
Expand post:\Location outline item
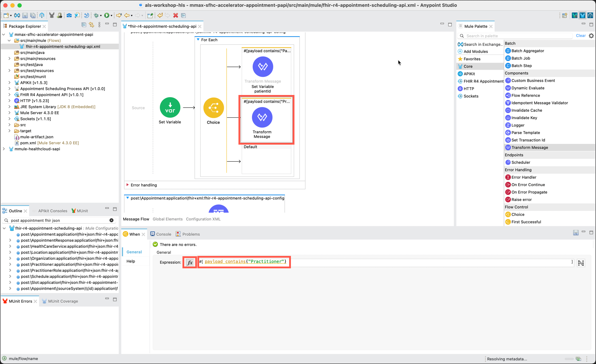[x=10, y=252]
